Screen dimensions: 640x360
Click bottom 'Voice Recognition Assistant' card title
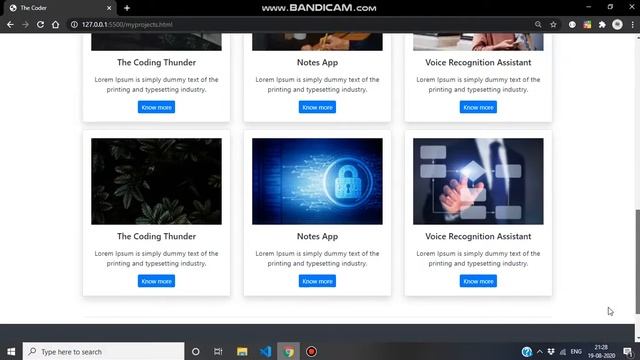click(x=478, y=236)
